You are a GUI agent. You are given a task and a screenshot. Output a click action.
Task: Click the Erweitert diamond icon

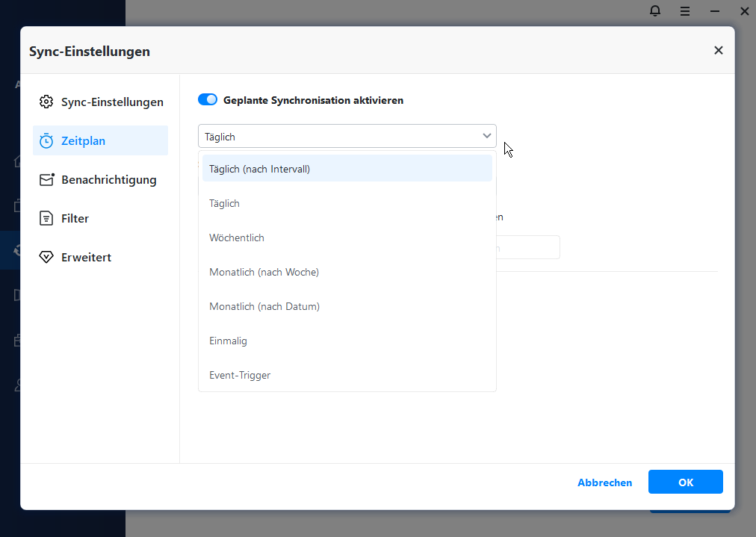(46, 257)
